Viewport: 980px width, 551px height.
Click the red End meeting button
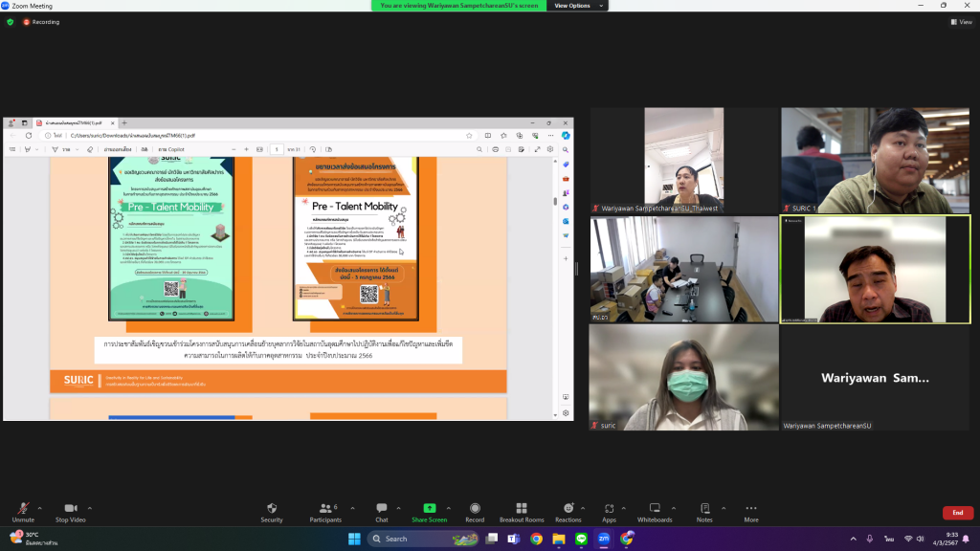[x=957, y=513]
